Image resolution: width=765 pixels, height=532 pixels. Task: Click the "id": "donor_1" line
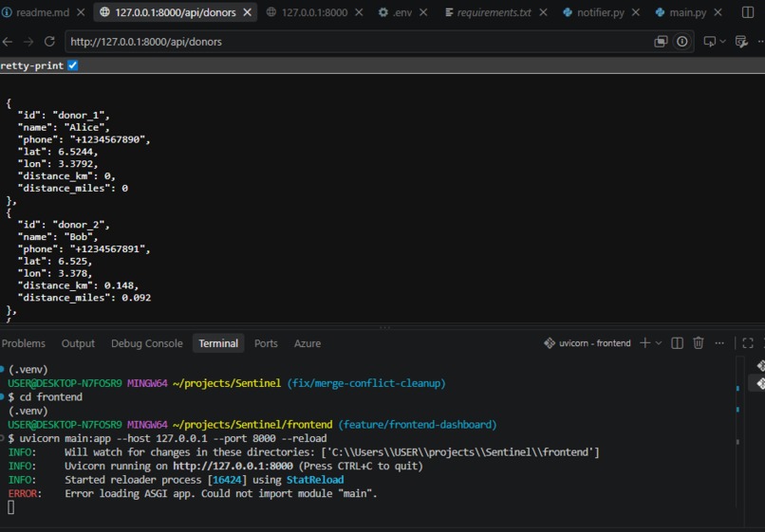64,115
